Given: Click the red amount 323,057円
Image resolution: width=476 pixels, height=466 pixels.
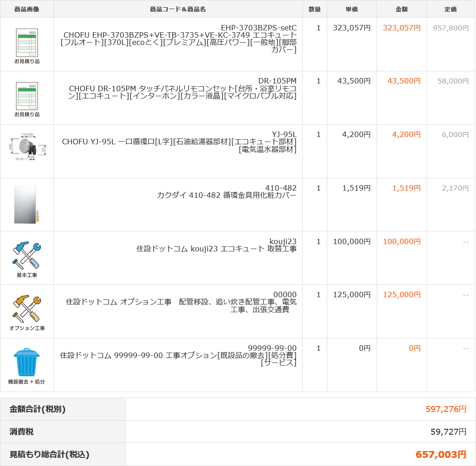Looking at the screenshot, I should click(x=402, y=28).
